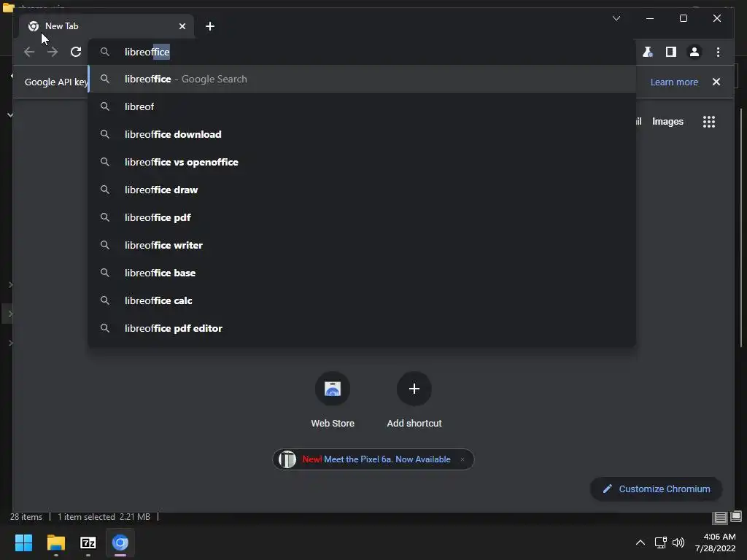Choose 'libreoffice pdf editor' suggestion
Viewport: 747px width, 560px height.
pos(362,328)
